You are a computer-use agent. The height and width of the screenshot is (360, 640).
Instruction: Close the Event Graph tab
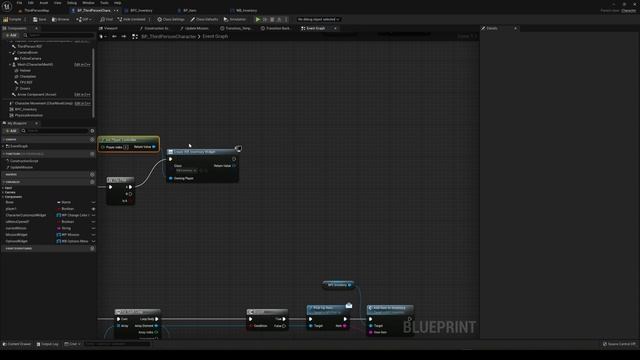[x=335, y=28]
